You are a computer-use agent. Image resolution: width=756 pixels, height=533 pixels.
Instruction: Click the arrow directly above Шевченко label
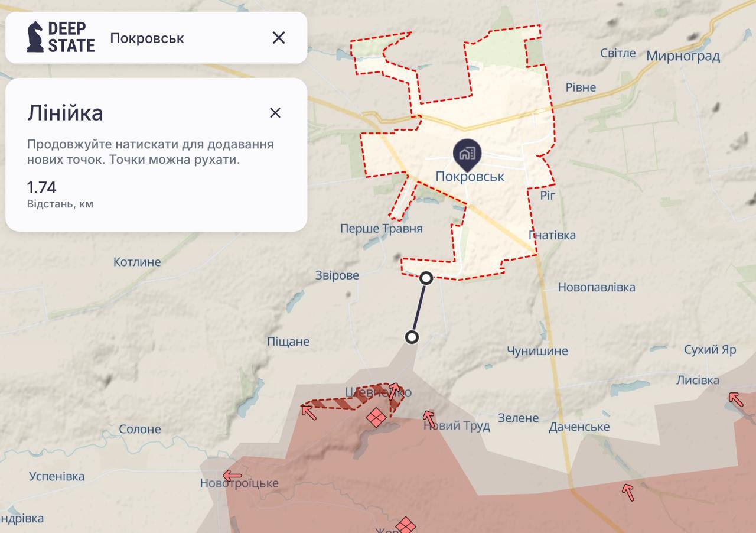(x=393, y=389)
